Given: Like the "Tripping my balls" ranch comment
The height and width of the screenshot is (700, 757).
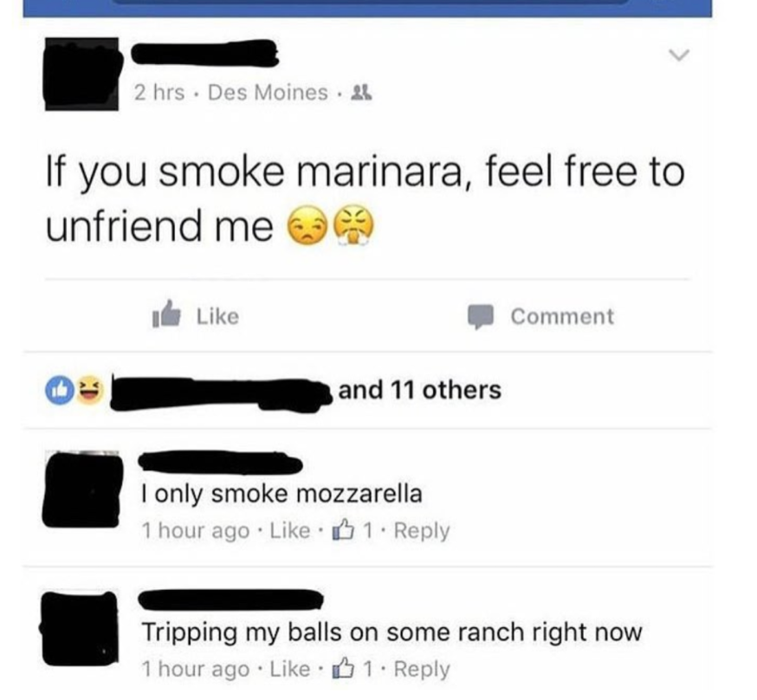Looking at the screenshot, I should 289,669.
